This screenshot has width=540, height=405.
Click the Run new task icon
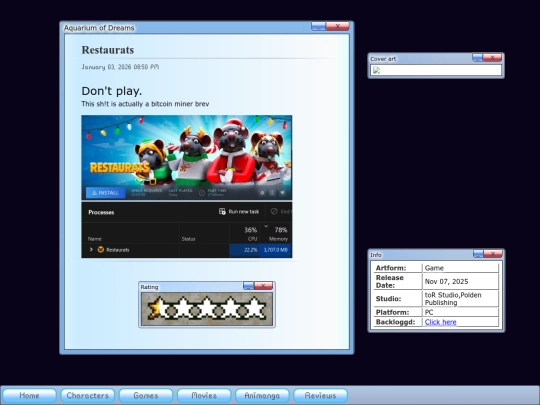(222, 211)
